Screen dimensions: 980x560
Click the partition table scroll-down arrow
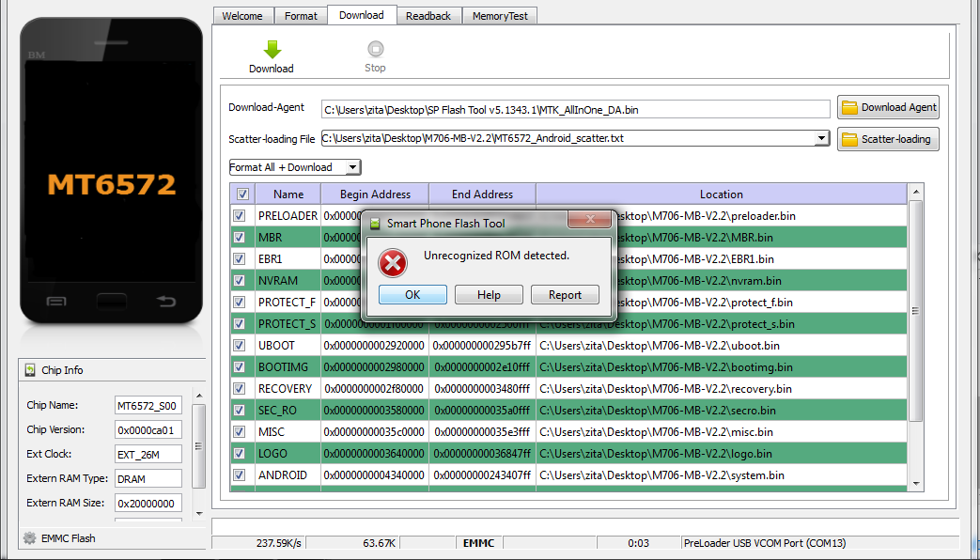pos(915,483)
